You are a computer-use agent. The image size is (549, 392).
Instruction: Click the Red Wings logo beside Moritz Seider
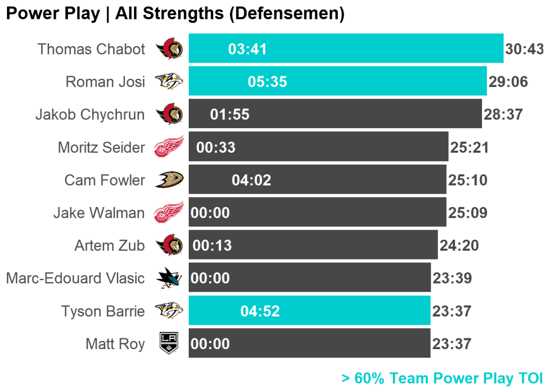169,147
